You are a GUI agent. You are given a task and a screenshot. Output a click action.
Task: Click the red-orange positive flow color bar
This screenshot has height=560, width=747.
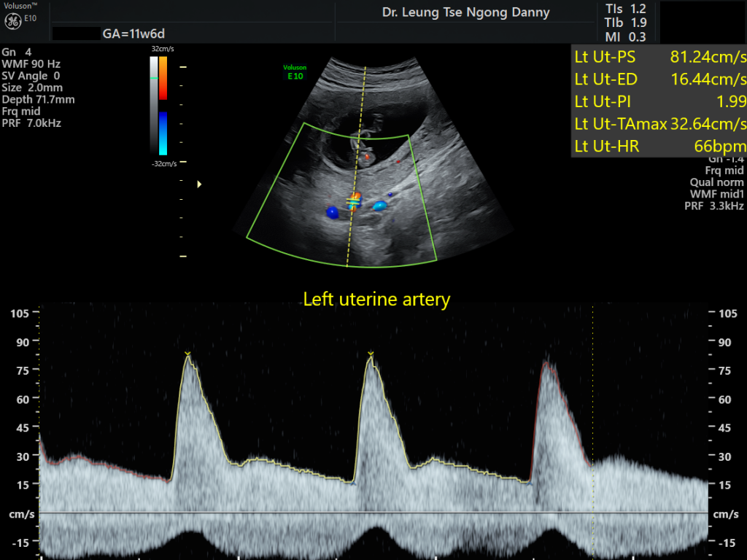coord(163,78)
